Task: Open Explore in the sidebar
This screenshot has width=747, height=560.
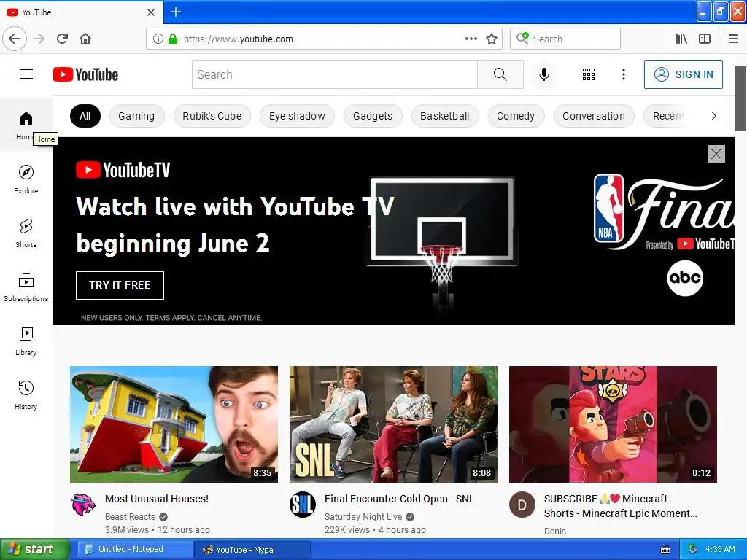Action: tap(26, 179)
